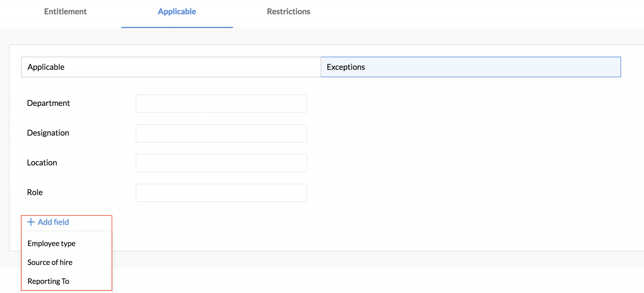Screen dimensions: 644x293
Task: Click the Designation field label
Action: [x=48, y=133]
